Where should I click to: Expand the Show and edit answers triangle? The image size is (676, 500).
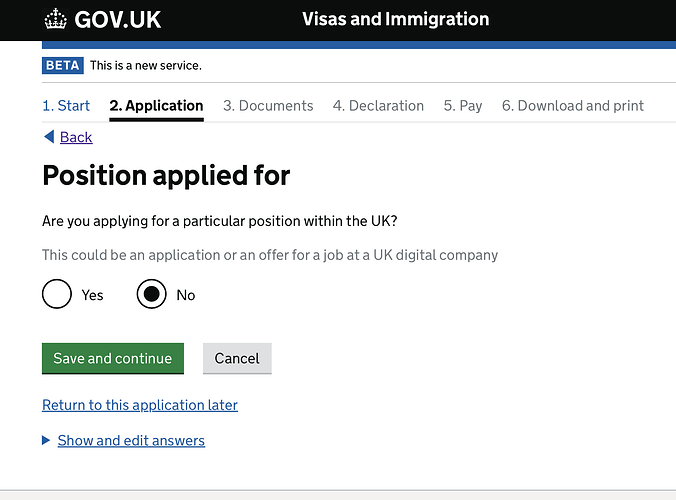[x=46, y=440]
